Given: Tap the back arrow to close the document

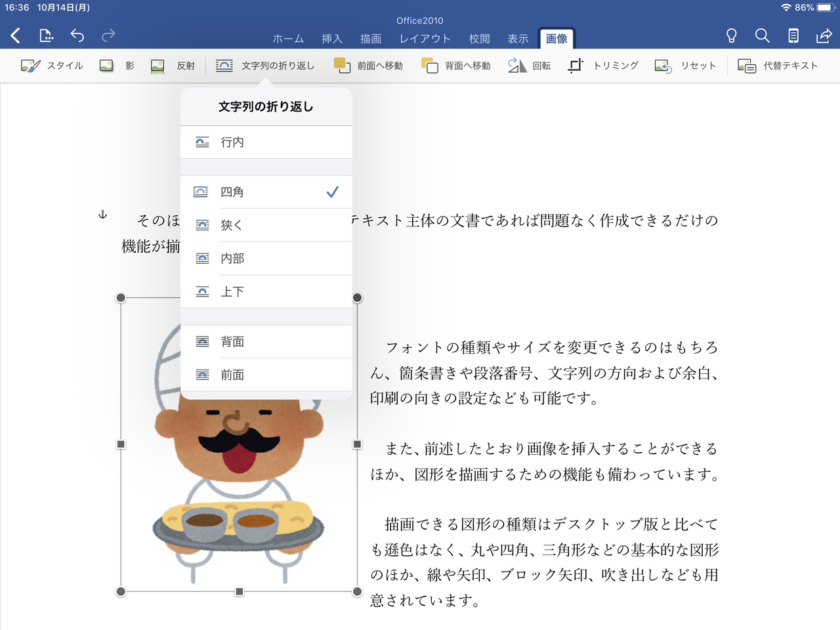Looking at the screenshot, I should pyautogui.click(x=16, y=35).
